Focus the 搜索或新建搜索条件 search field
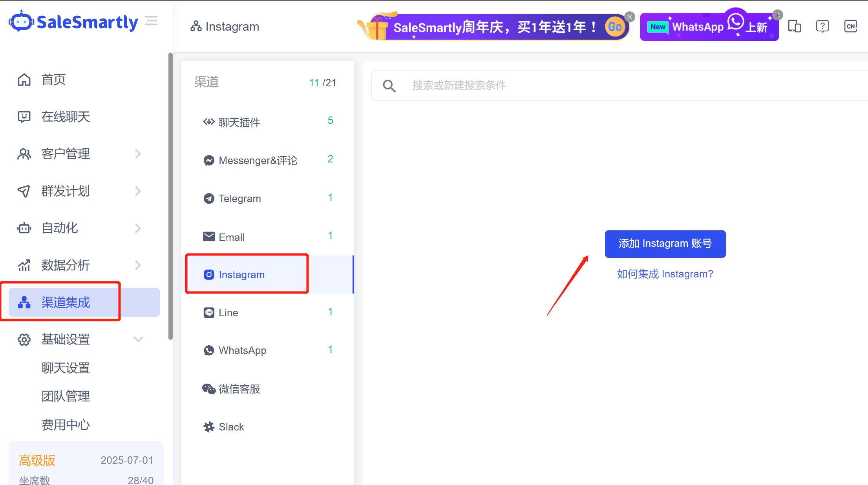Viewport: 868px width, 485px height. tap(619, 86)
